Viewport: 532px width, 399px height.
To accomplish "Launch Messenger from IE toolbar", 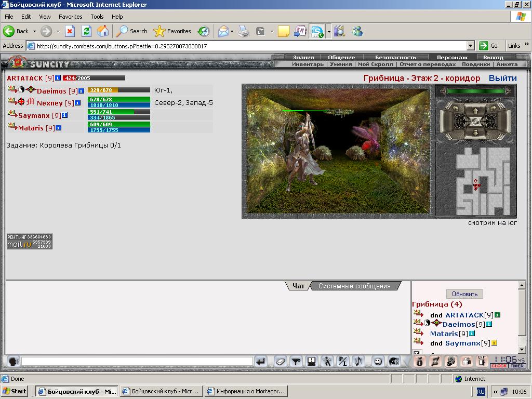I will (357, 31).
